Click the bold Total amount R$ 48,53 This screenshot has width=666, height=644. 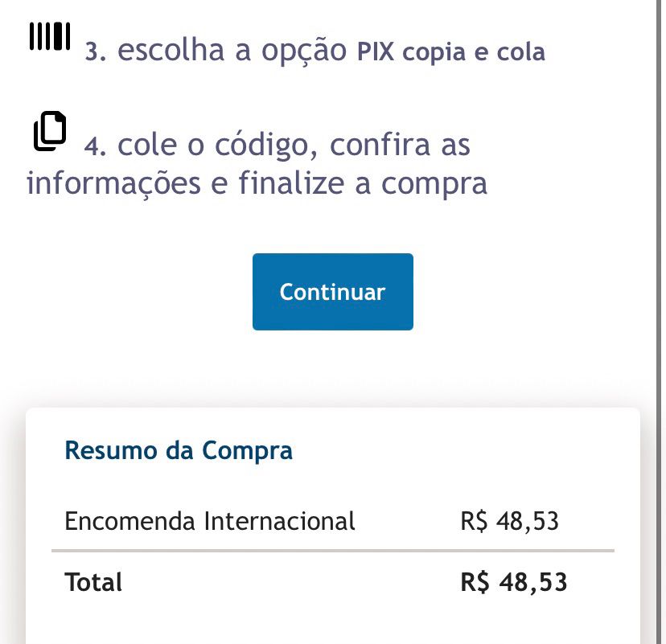(513, 582)
